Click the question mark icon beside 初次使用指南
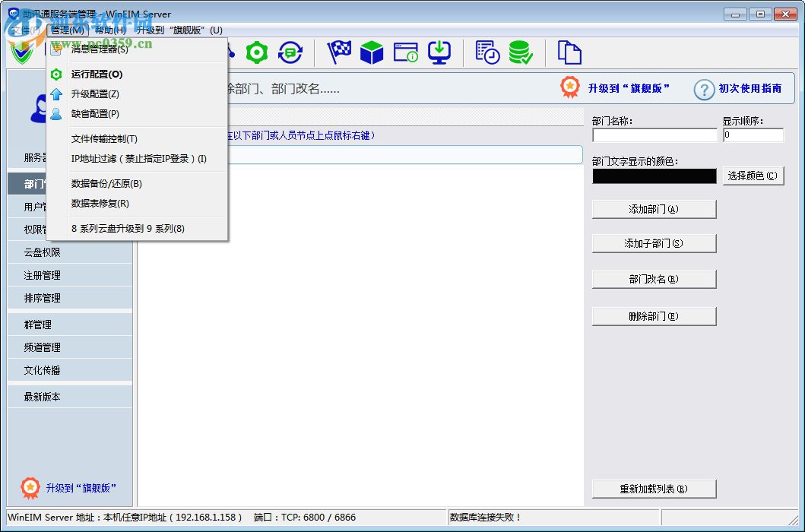805x532 pixels. point(703,90)
